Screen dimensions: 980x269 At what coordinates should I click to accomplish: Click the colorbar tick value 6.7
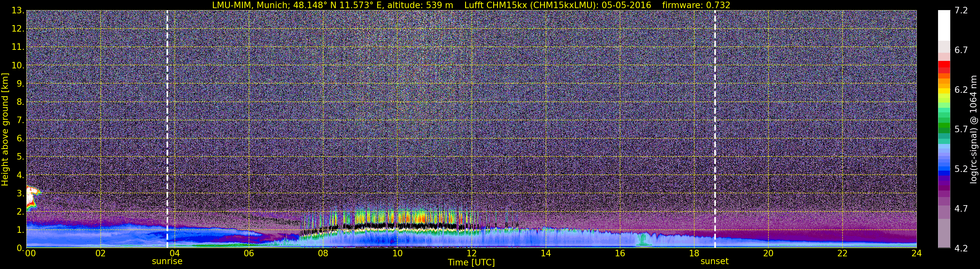tap(961, 50)
